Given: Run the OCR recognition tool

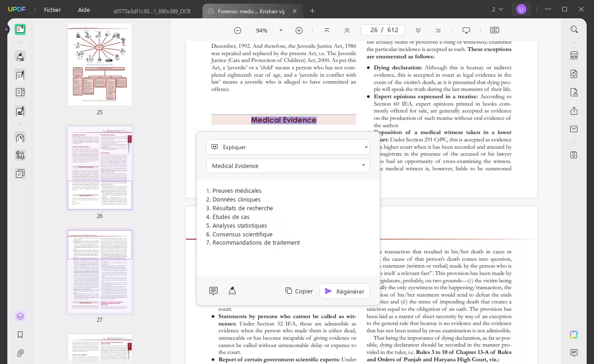Looking at the screenshot, I should (574, 56).
